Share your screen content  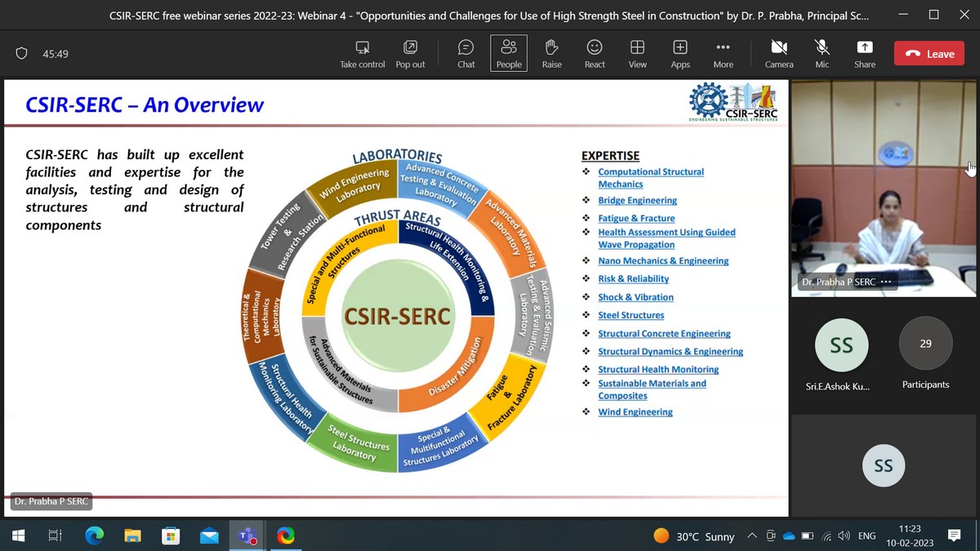[x=865, y=54]
